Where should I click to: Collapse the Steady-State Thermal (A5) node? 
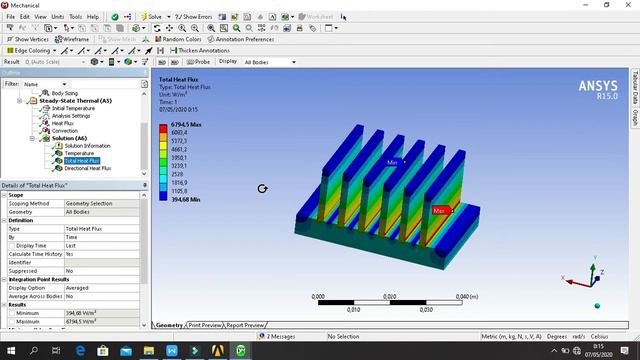pyautogui.click(x=19, y=101)
